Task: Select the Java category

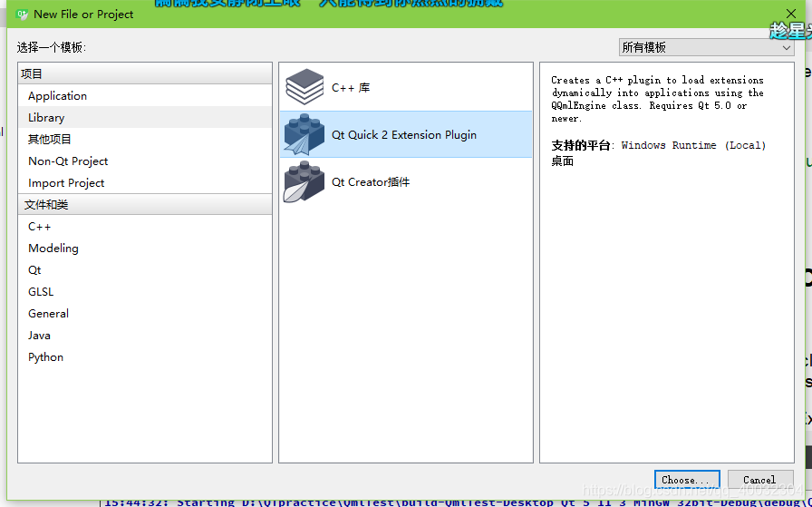Action: coord(145,335)
